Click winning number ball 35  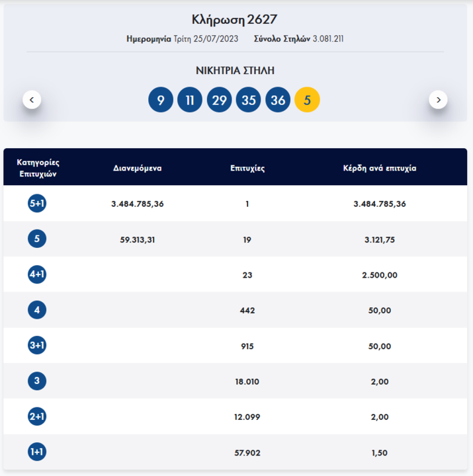pos(249,100)
